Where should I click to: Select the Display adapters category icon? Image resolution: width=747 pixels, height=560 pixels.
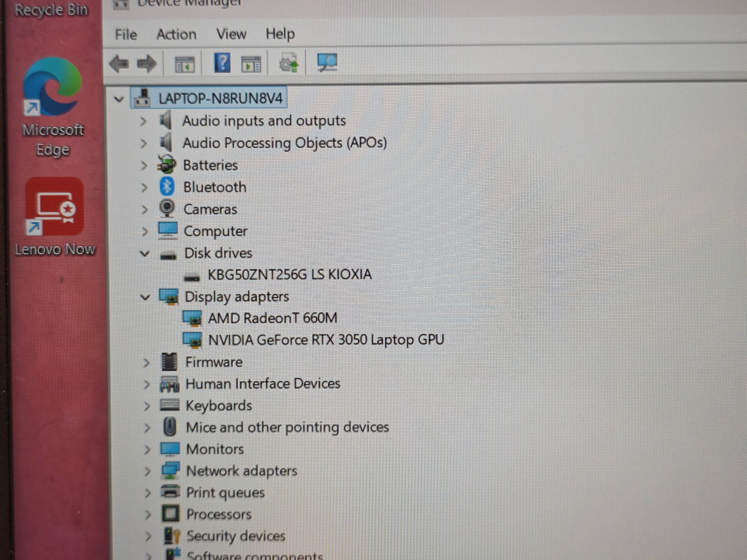(x=169, y=297)
